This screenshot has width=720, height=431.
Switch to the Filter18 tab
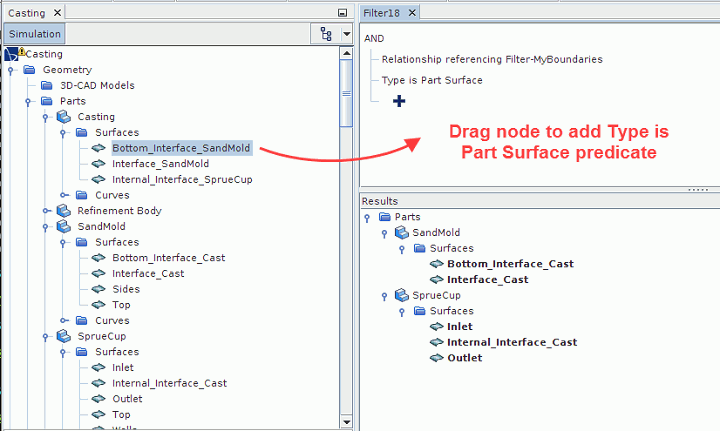click(x=383, y=12)
